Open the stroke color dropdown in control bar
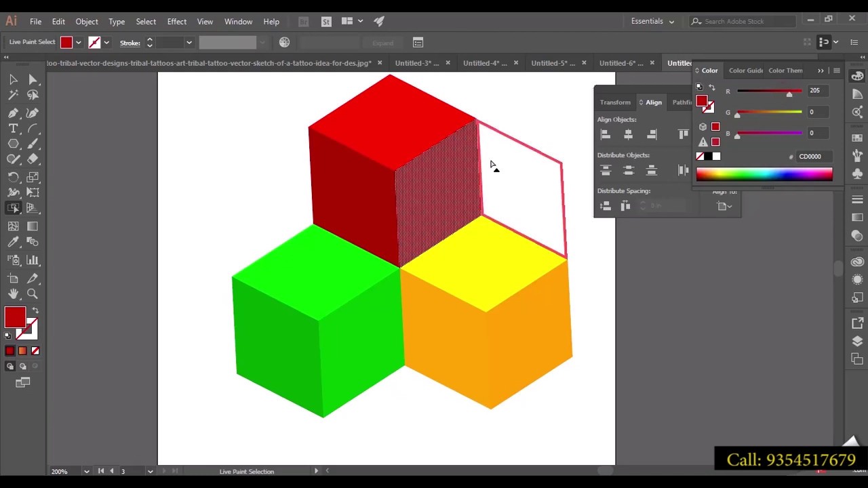Image resolution: width=868 pixels, height=488 pixels. (x=106, y=43)
